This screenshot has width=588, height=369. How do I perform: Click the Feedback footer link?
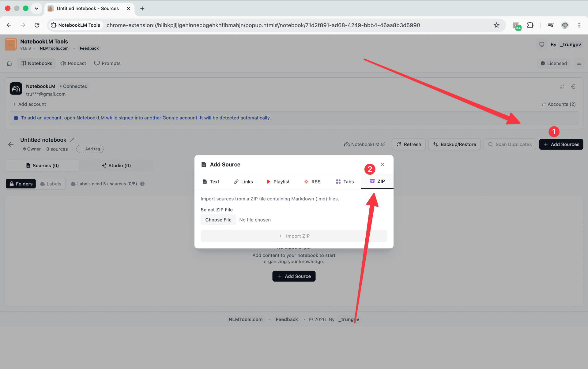[x=287, y=319]
